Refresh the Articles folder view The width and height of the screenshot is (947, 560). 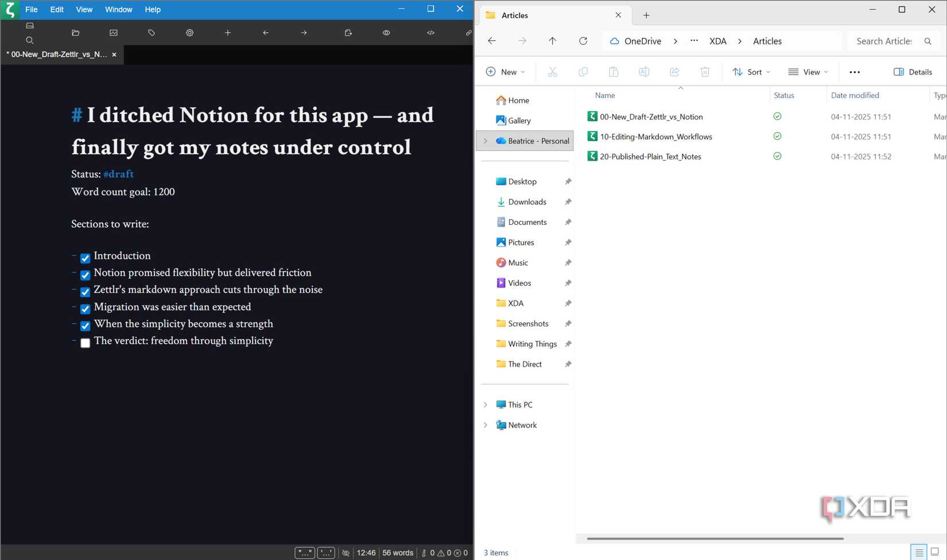click(x=583, y=41)
